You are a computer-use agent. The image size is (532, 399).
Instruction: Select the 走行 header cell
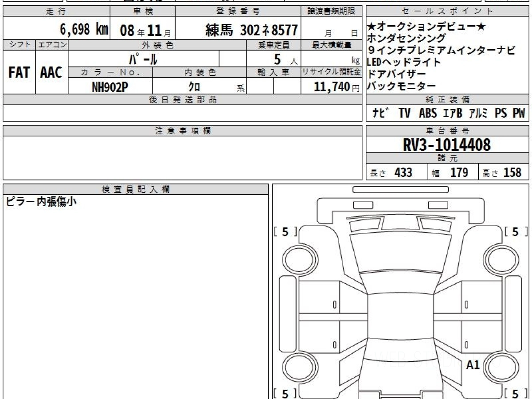[56, 12]
